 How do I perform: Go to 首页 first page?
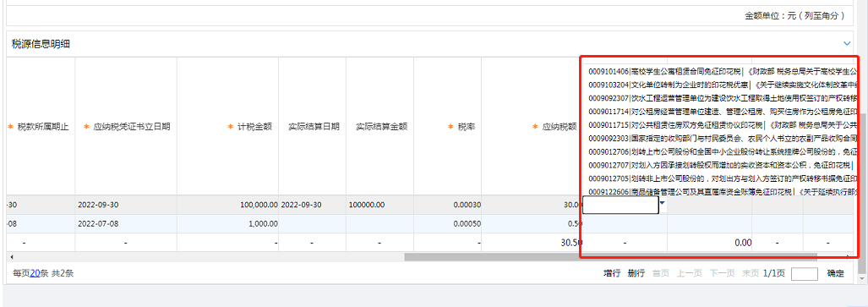(x=660, y=273)
